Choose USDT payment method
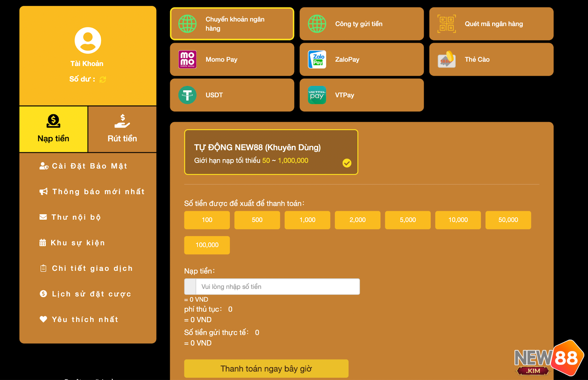Screen dimensions: 588x380 (x=232, y=95)
